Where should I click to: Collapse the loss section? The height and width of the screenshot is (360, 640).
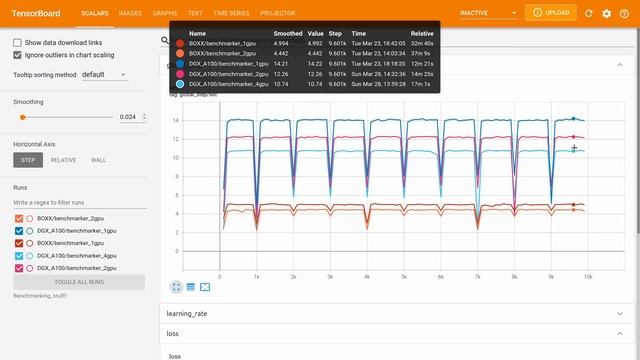(620, 333)
